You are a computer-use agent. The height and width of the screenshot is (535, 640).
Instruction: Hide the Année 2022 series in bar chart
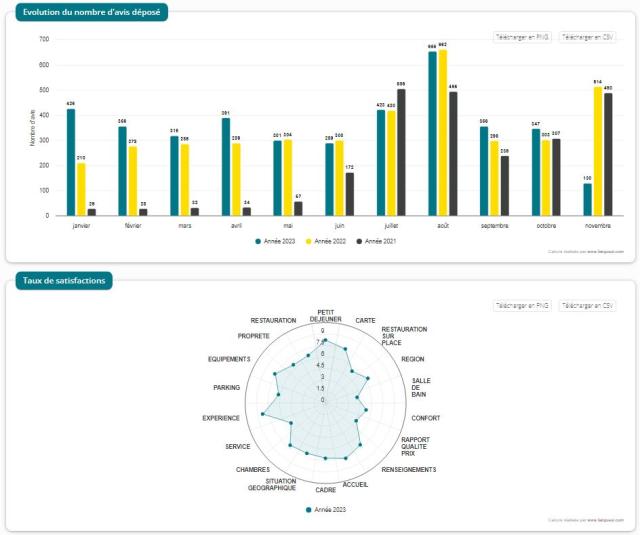coord(329,242)
